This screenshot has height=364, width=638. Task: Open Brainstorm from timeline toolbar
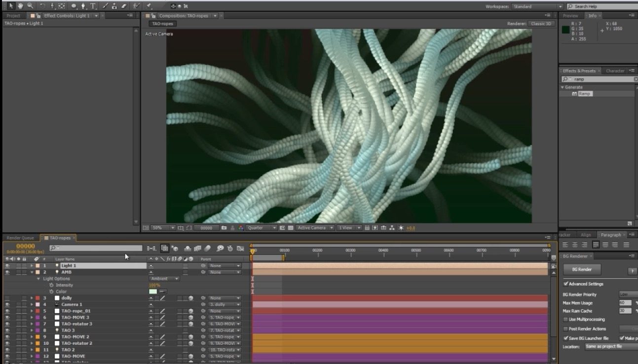220,248
